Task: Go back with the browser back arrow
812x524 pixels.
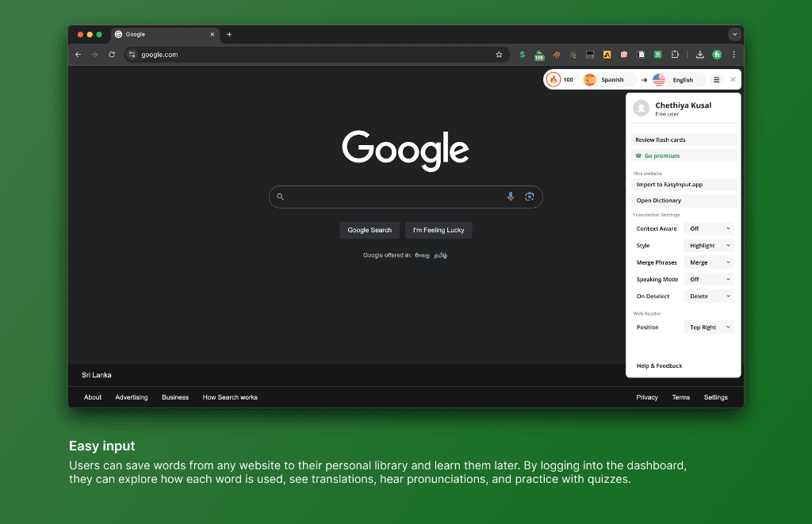Action: coord(79,55)
